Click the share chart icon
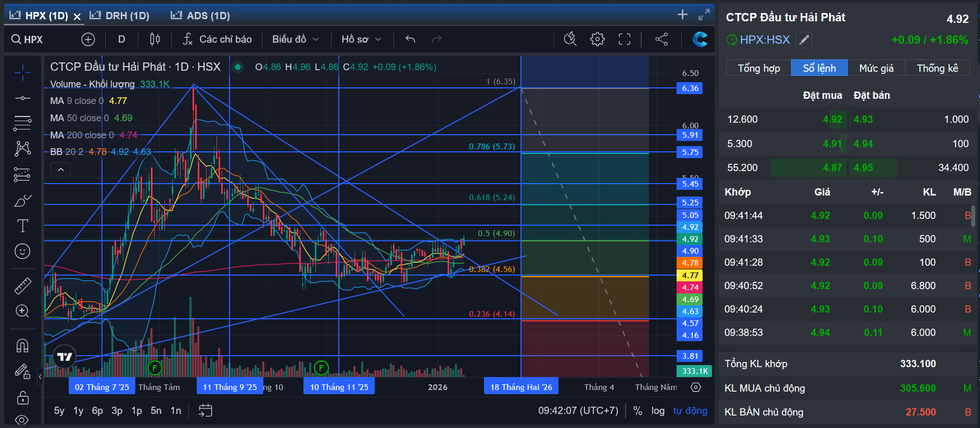The width and height of the screenshot is (980, 428). pos(661,39)
